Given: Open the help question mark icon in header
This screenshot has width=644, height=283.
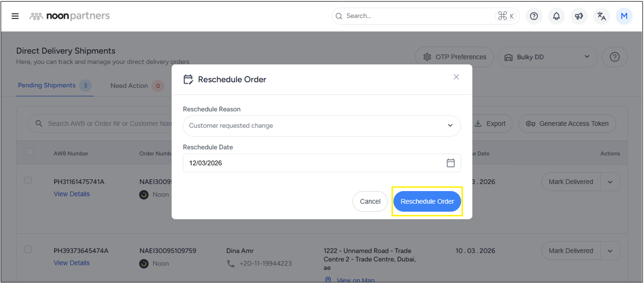Looking at the screenshot, I should pyautogui.click(x=534, y=16).
